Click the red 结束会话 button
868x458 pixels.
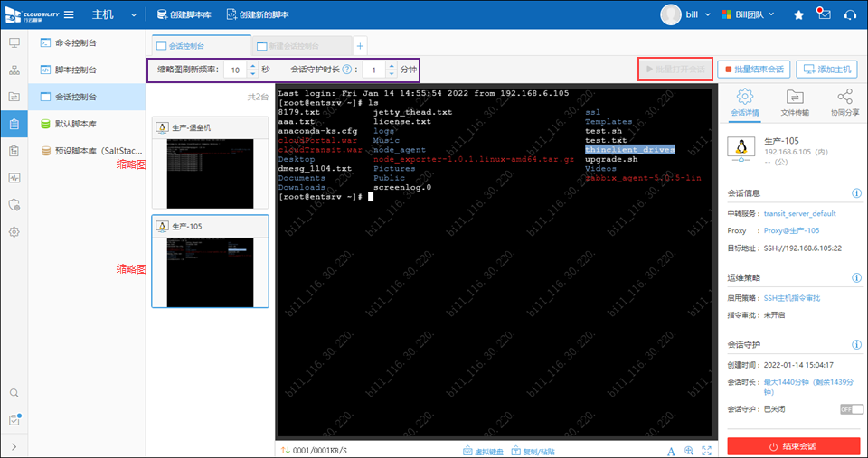pos(794,446)
